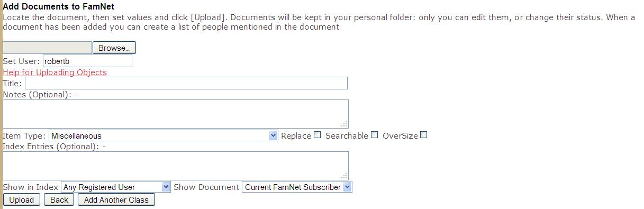This screenshot has width=644, height=209.
Task: Open the Help for Uploading Objects link
Action: 55,72
